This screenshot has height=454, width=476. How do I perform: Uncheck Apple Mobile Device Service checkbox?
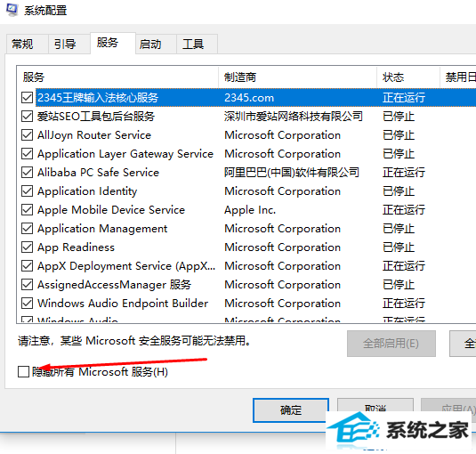click(27, 210)
